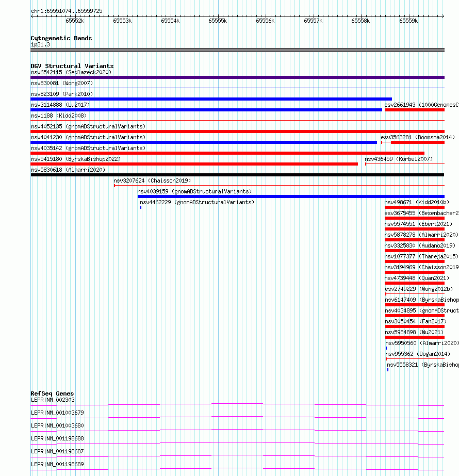Select the purple nsv6542115 variant bar
The image size is (459, 476).
tap(237, 77)
